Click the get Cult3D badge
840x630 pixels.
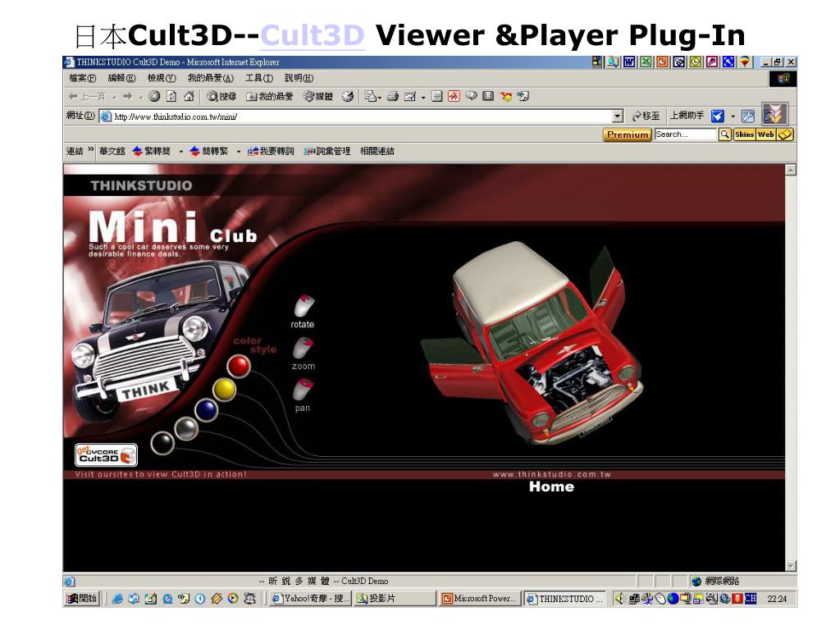coord(106,454)
